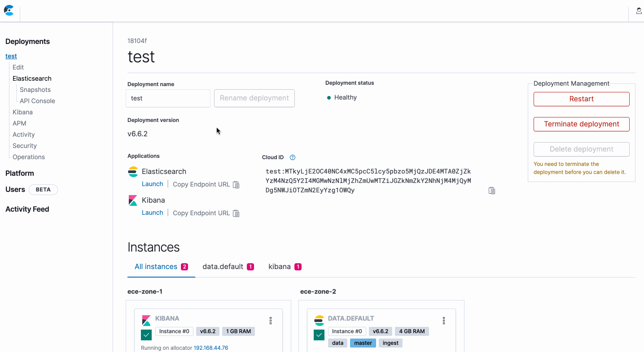Click the master role badge

(363, 343)
